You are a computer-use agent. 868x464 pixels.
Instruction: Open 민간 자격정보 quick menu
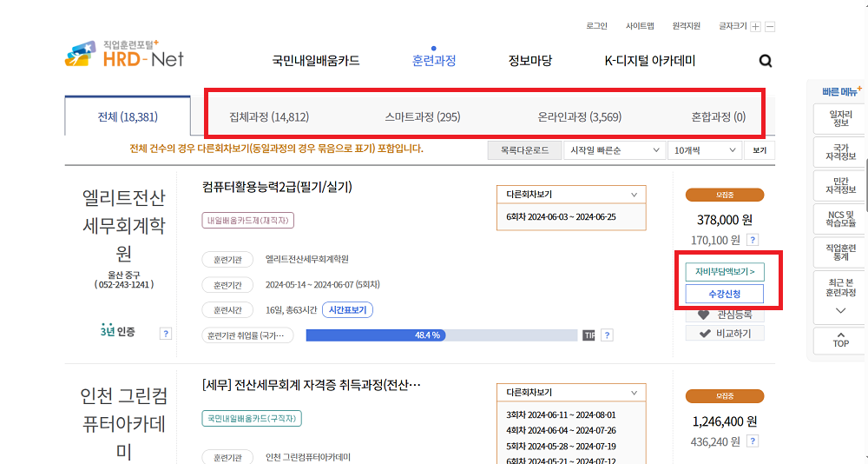coord(840,185)
